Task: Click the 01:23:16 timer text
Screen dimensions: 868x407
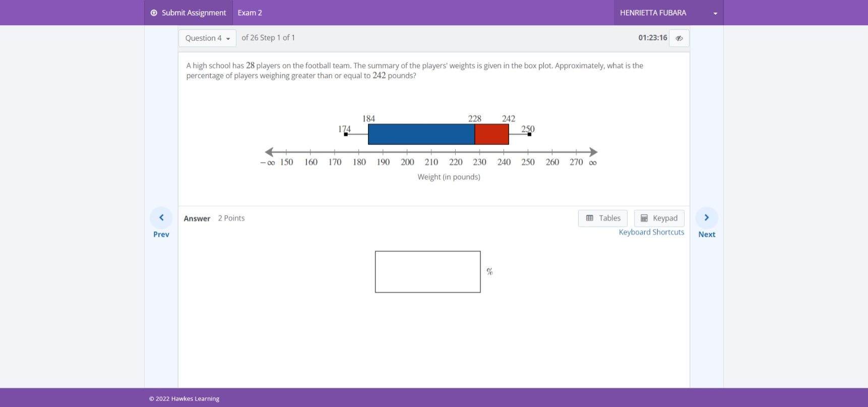Action: coord(653,38)
